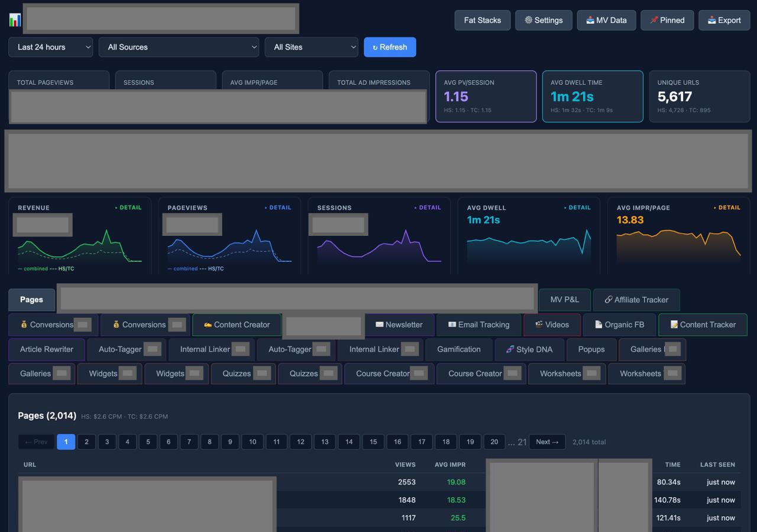Open the Content Creator tab
The height and width of the screenshot is (532, 757).
[x=237, y=325]
